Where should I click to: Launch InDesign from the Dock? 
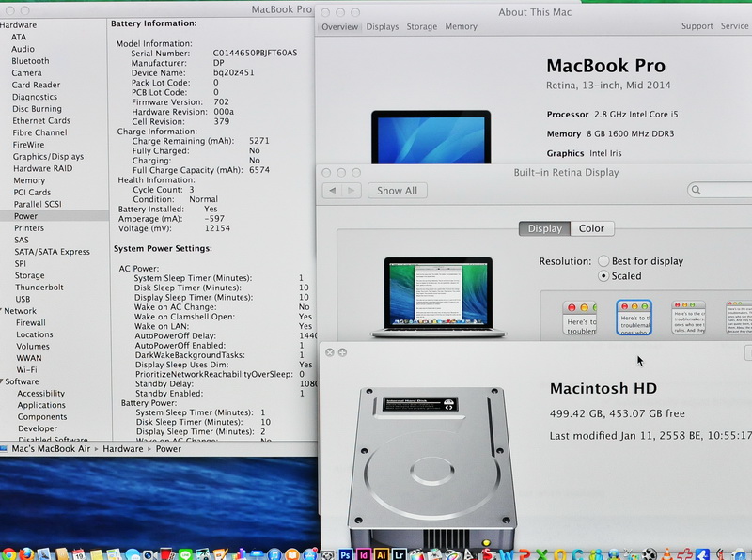tap(363, 554)
